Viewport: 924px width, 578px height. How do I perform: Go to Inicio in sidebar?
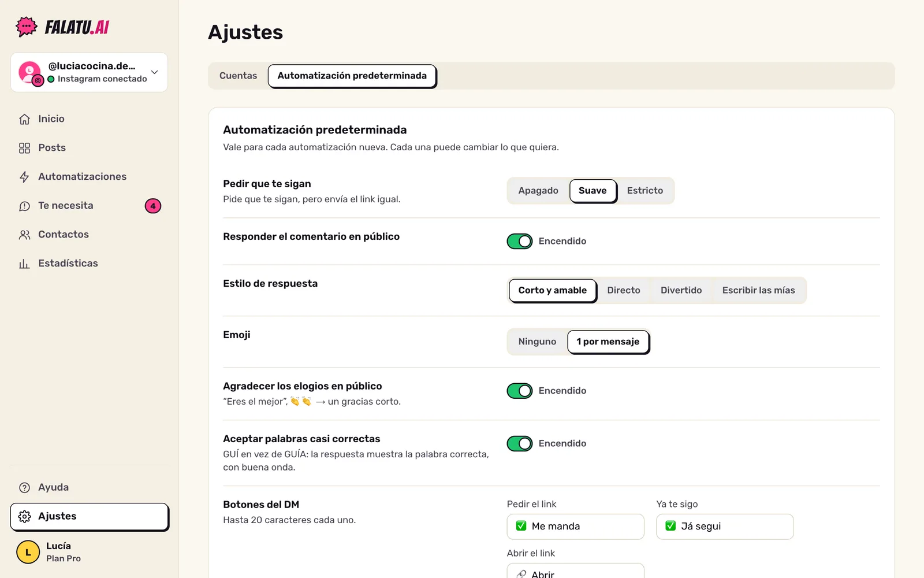90,119
